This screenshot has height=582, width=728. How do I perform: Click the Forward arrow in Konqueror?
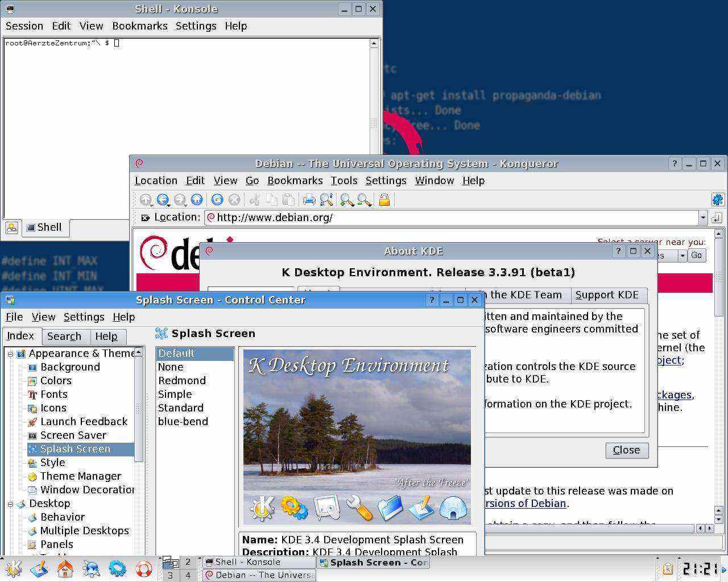click(x=180, y=199)
